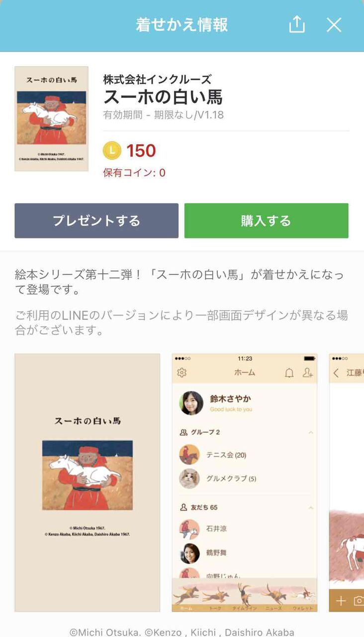Tap plus icon in chat preview

tap(341, 601)
